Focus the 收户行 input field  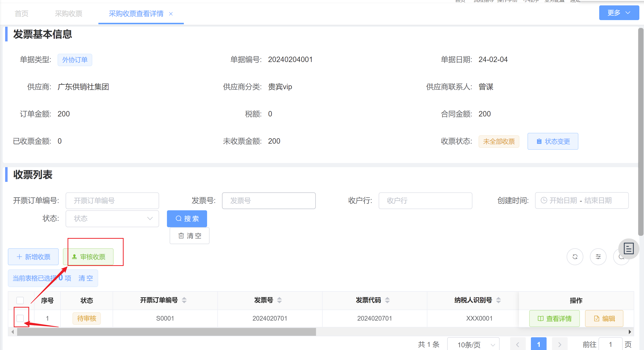425,200
